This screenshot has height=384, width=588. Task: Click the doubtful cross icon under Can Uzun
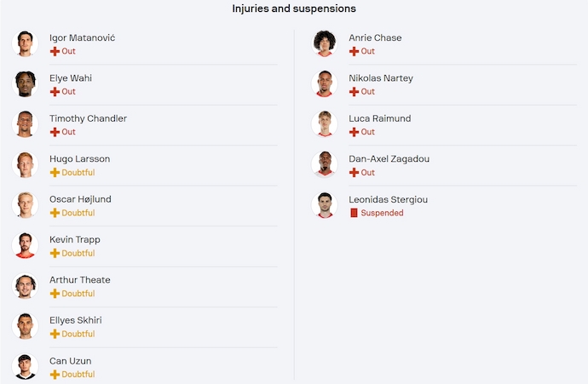(55, 375)
